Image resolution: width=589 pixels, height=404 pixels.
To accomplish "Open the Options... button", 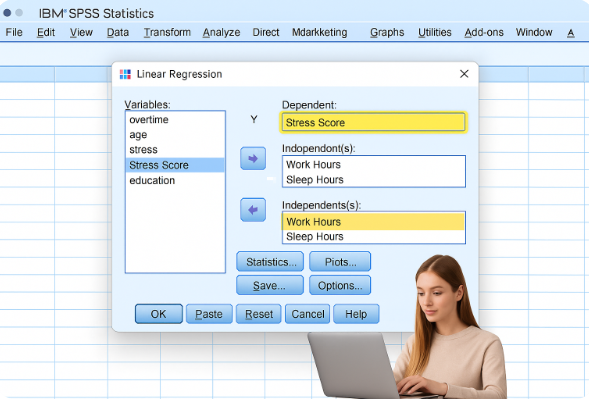I will 340,285.
